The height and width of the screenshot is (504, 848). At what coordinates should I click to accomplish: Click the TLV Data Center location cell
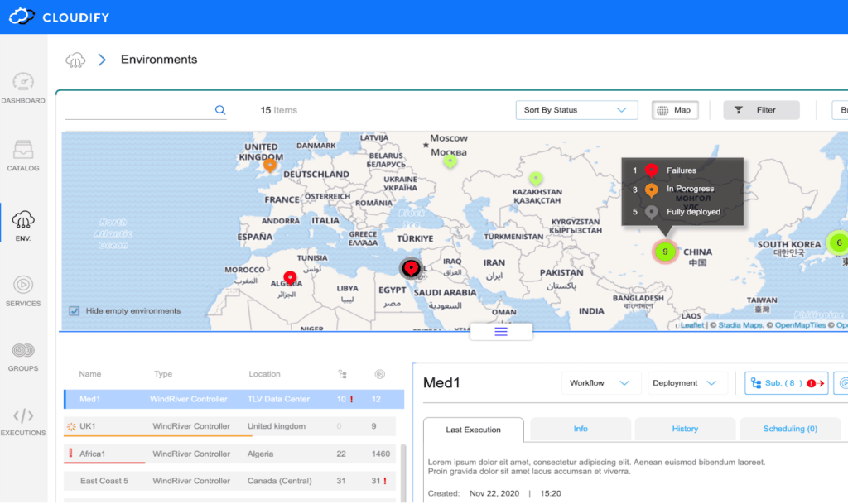point(278,399)
